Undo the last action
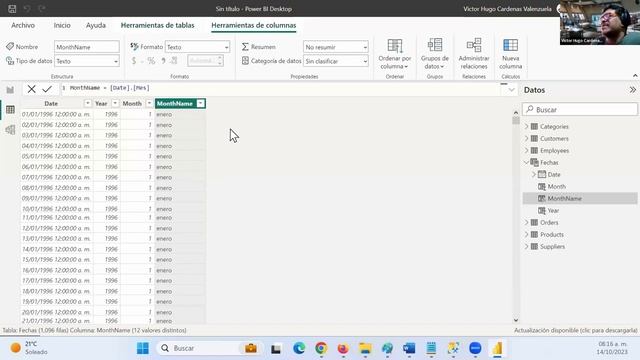The image size is (640, 360). [x=27, y=9]
